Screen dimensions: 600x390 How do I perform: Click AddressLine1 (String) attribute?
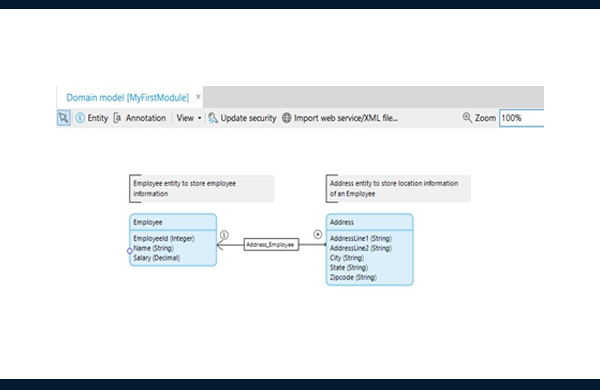tap(361, 238)
